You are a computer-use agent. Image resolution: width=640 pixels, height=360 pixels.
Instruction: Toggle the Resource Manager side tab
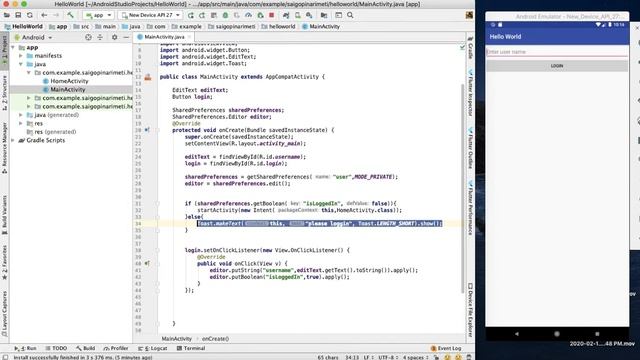pyautogui.click(x=4, y=148)
